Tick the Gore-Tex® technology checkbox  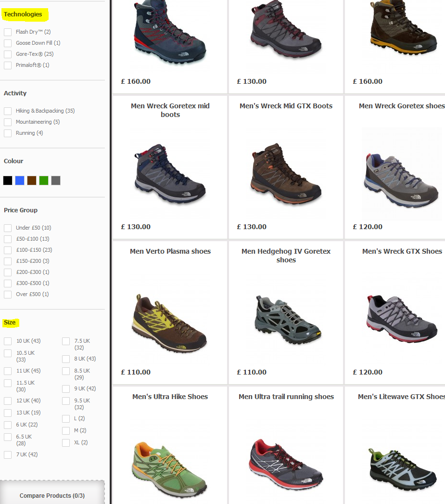(x=8, y=54)
